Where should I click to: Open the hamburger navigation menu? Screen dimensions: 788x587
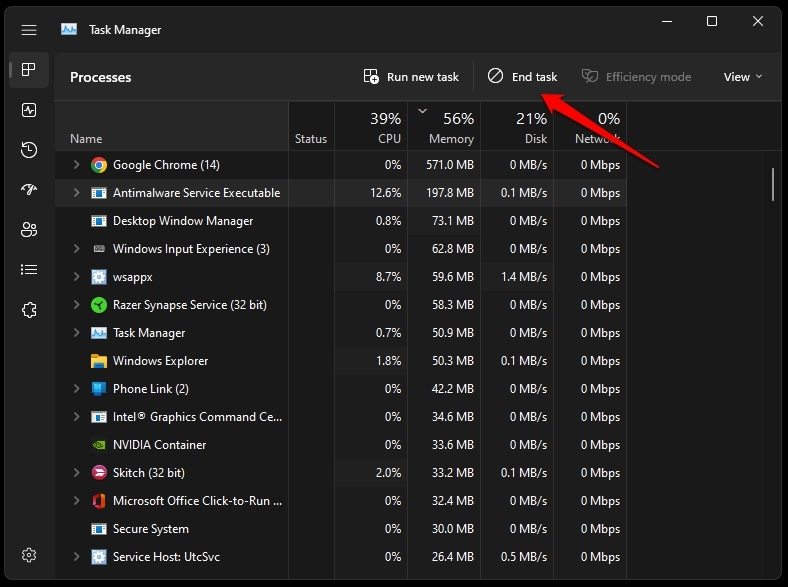point(29,30)
